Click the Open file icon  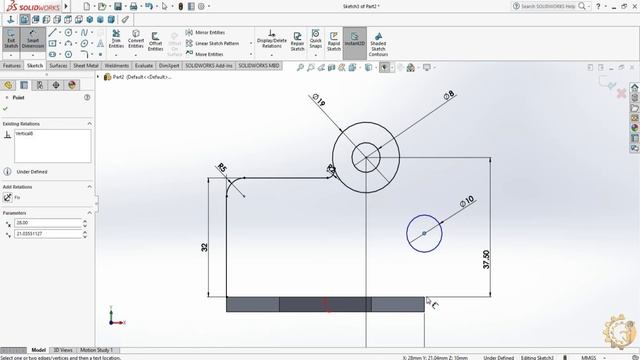click(102, 6)
